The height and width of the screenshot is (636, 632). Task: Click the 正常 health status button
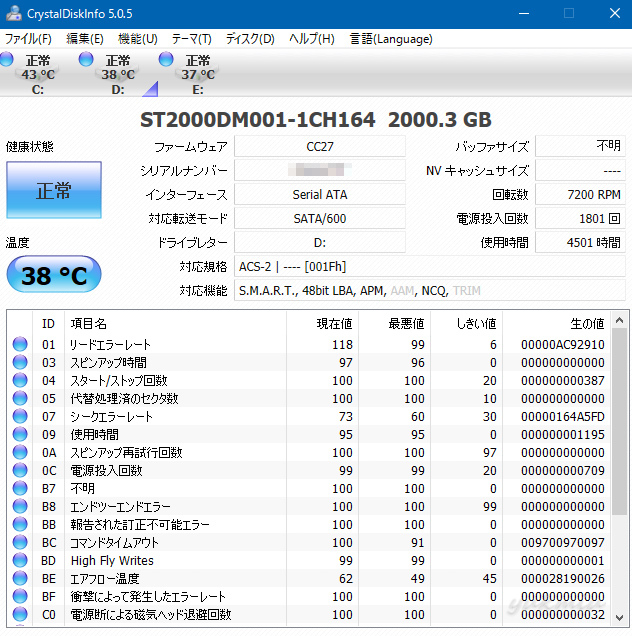tap(54, 190)
